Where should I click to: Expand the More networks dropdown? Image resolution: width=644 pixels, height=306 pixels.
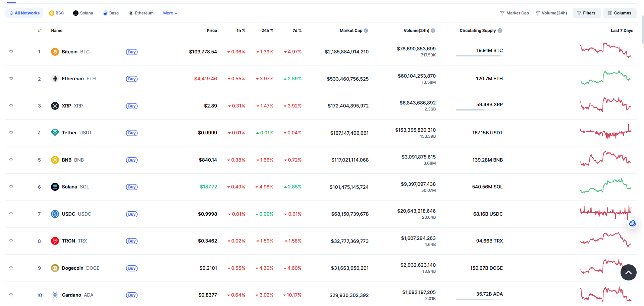[170, 13]
